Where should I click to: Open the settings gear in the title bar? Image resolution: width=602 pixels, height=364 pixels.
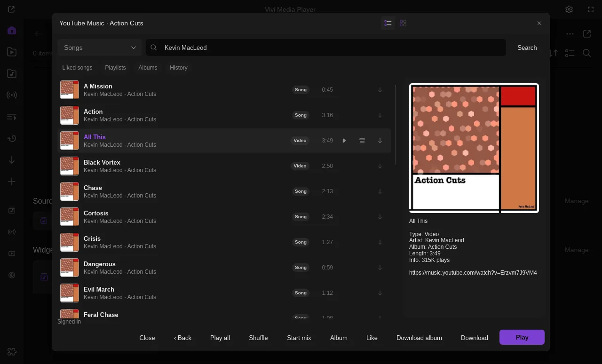(x=569, y=9)
